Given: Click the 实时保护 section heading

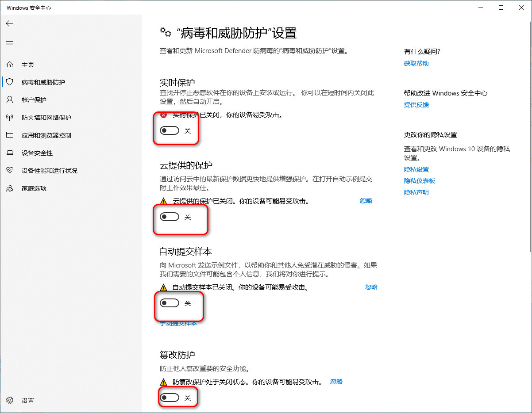Looking at the screenshot, I should 177,83.
